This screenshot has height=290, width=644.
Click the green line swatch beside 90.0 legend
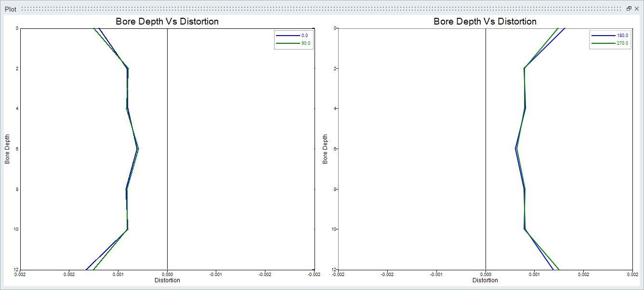pos(288,43)
